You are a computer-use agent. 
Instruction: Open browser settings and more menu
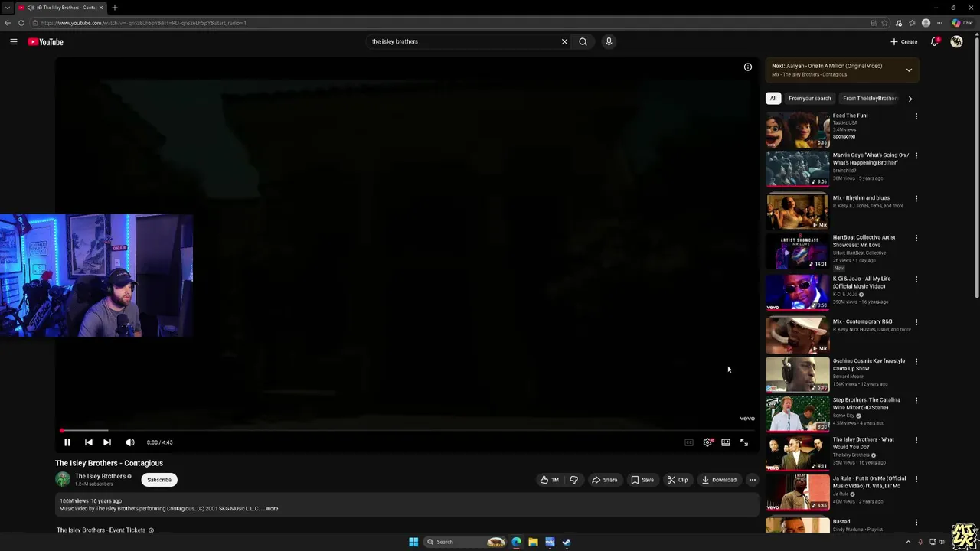tap(940, 23)
